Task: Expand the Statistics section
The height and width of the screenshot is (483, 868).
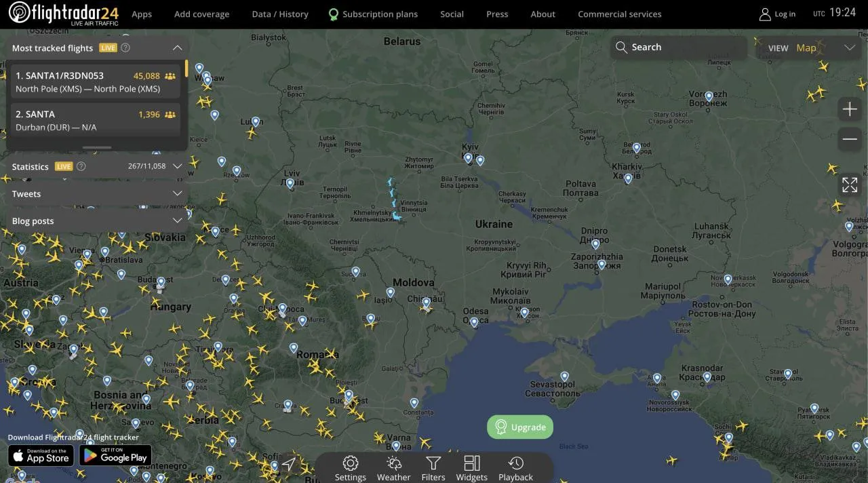Action: click(x=177, y=166)
